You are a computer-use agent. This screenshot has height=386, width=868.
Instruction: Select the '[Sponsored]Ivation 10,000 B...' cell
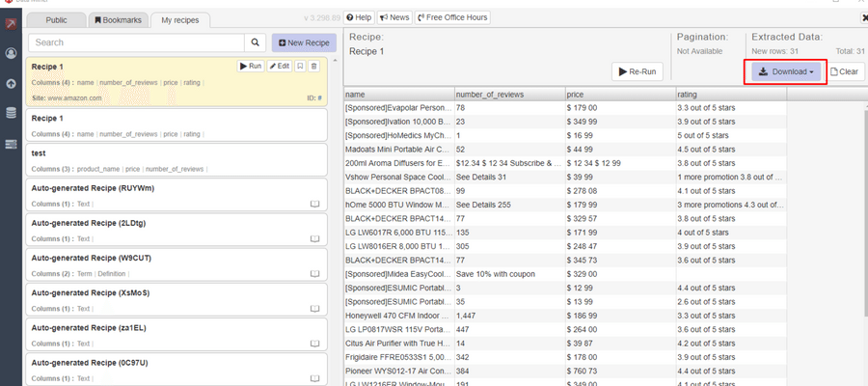pos(399,122)
